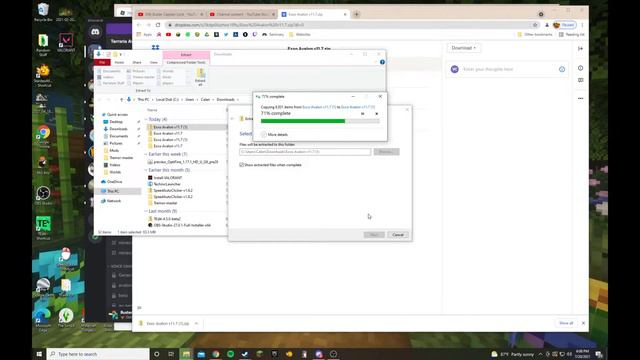
Task: Open Spotify from the taskbar
Action: (x=230, y=354)
